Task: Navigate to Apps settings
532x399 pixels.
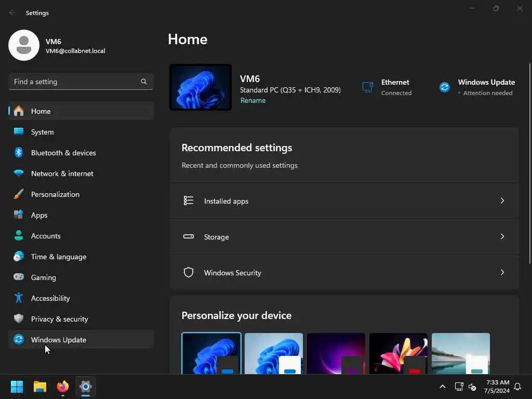Action: click(81, 215)
